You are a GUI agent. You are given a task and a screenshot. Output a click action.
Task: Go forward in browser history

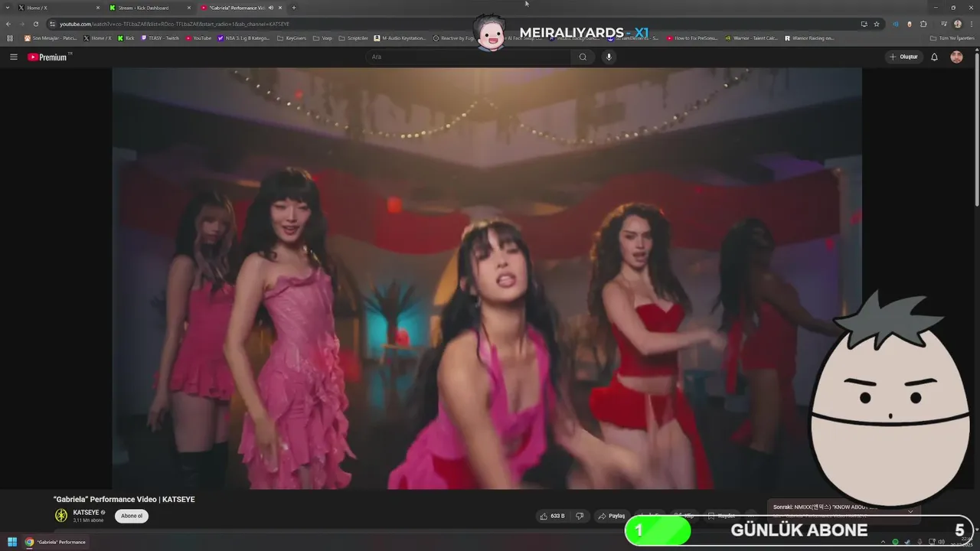coord(21,24)
